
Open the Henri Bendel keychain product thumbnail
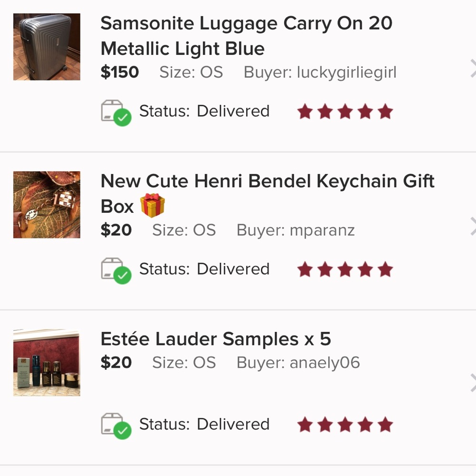pos(47,205)
